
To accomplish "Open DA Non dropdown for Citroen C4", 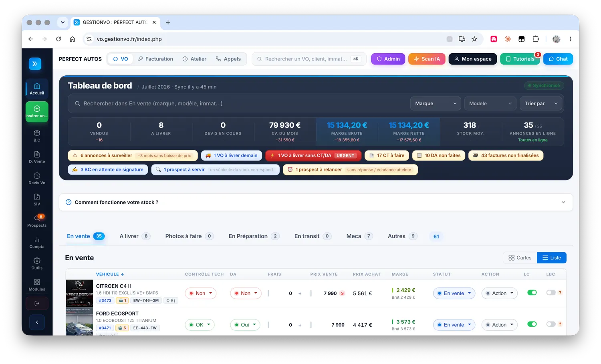I will (246, 293).
